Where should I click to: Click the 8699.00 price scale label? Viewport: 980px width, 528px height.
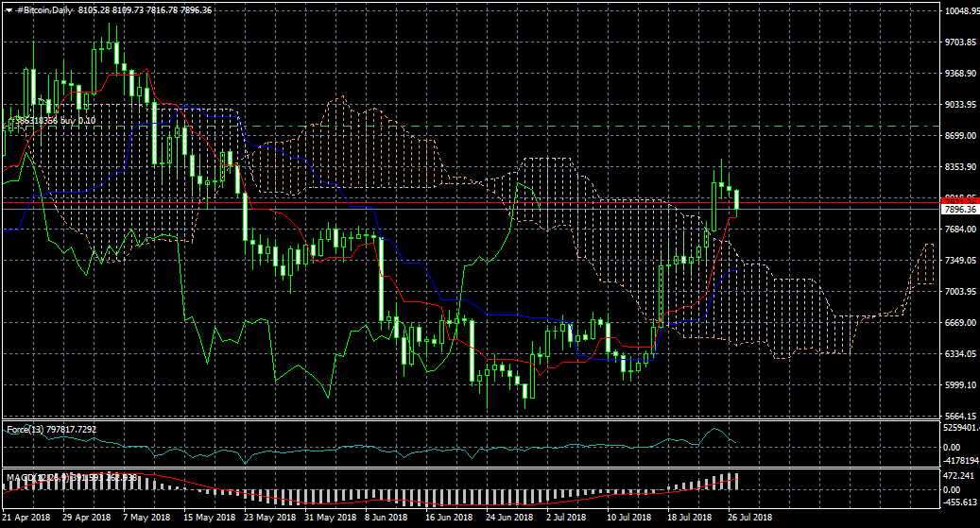tap(960, 136)
